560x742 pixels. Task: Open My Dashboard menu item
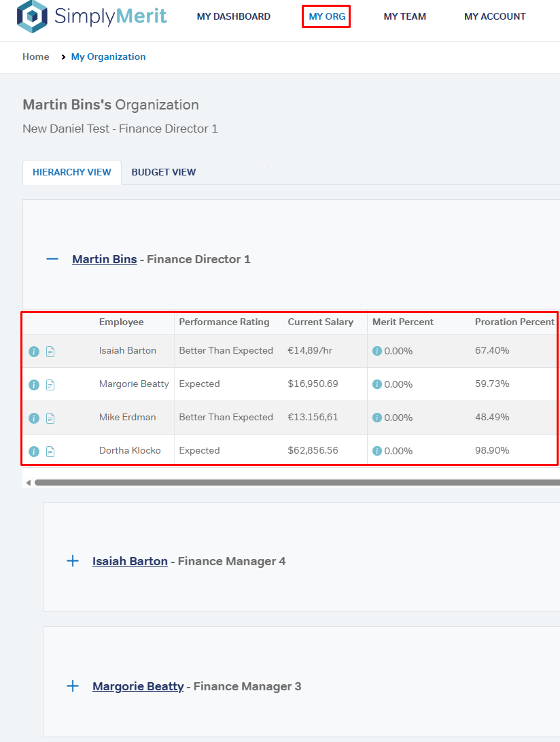pyautogui.click(x=233, y=16)
